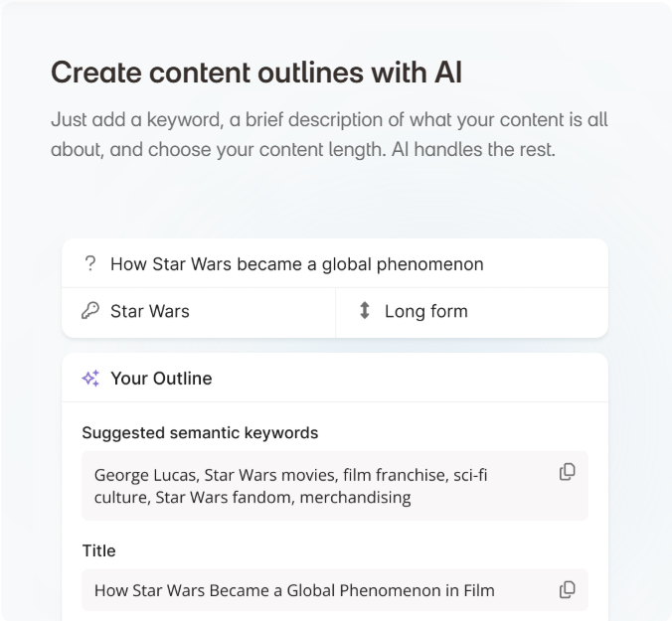Click the question mark icon in topic field
Image resolution: width=672 pixels, height=621 pixels.
(90, 264)
